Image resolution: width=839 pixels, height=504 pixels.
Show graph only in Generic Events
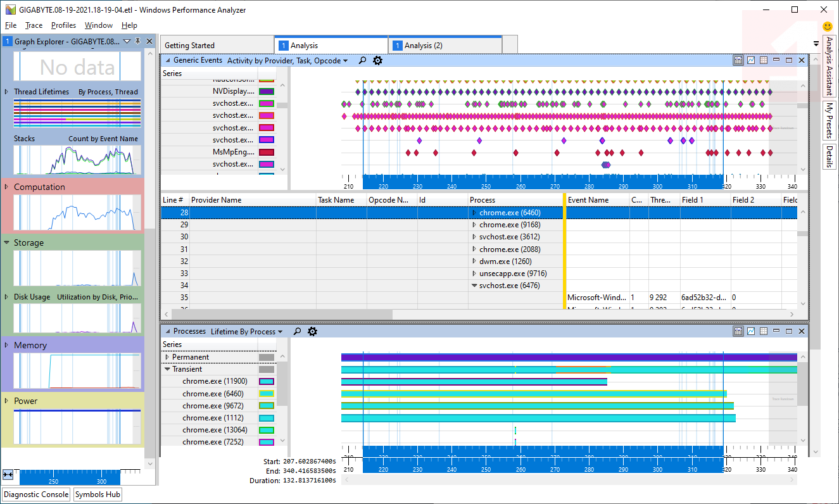pyautogui.click(x=751, y=61)
